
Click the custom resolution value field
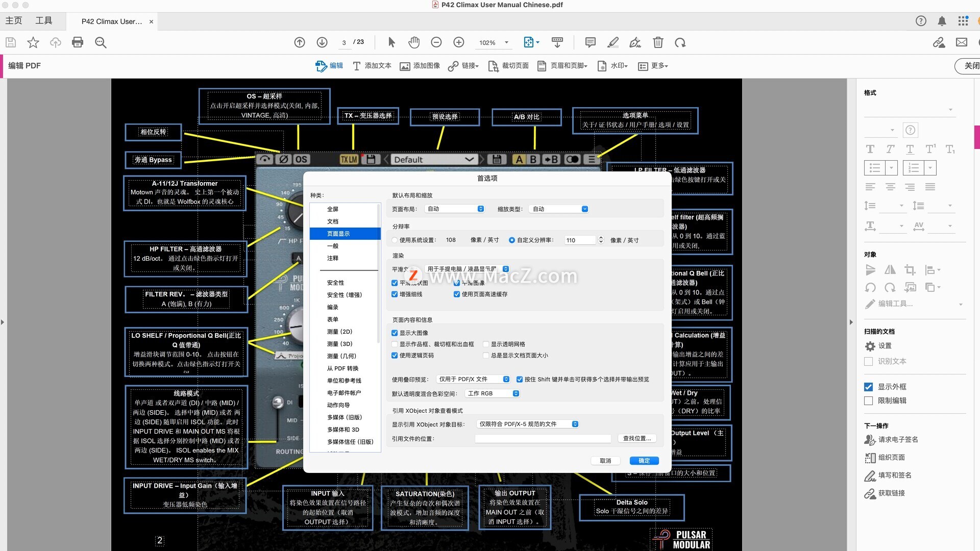point(580,240)
